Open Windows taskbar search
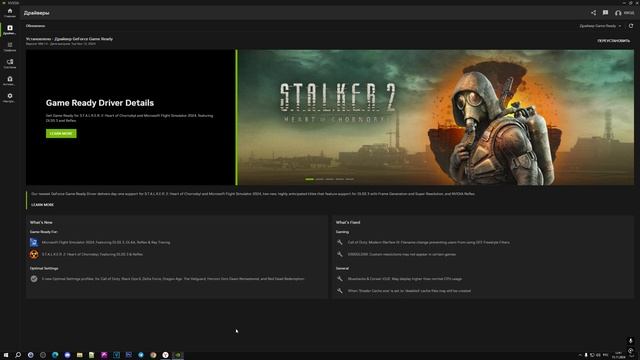 click(18, 355)
